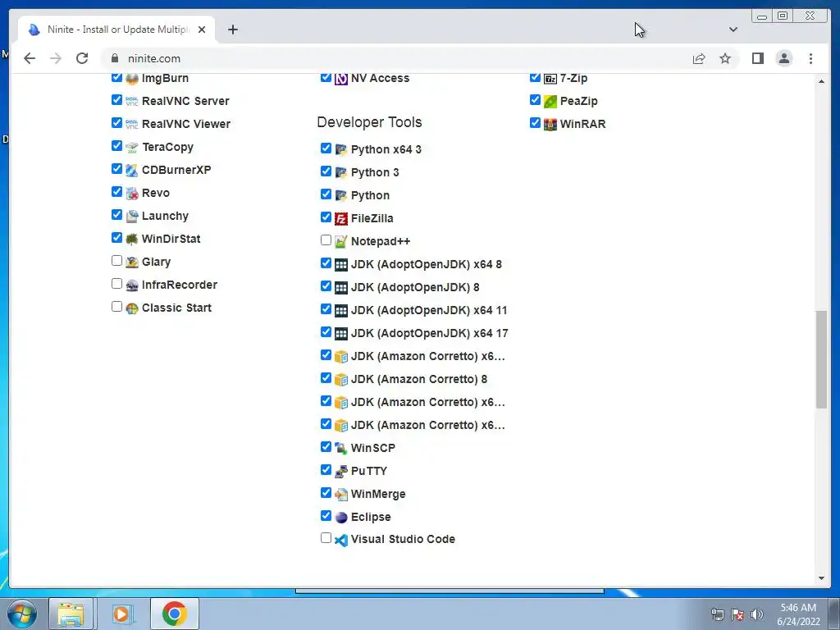The image size is (840, 630).
Task: Select the Classic Start checkbox
Action: coord(116,307)
